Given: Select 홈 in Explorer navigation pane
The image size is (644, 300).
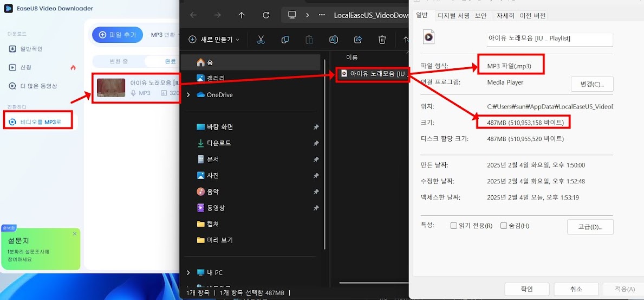Looking at the screenshot, I should coord(251,62).
